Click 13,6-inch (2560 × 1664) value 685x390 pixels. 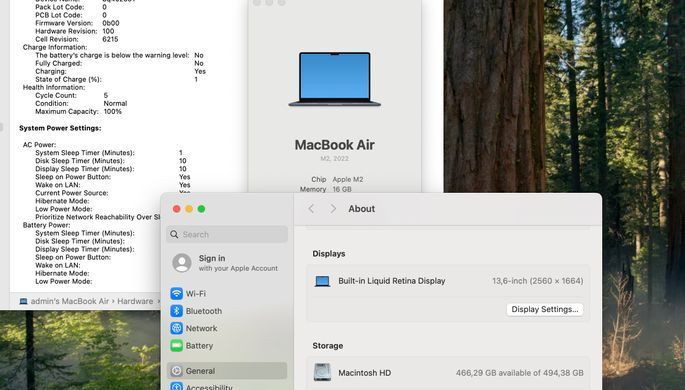coord(538,281)
